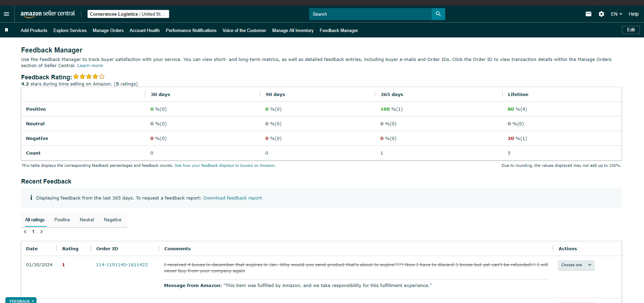Screen dimensions: 644x303
Task: Click the feedback rating stars
Action: (x=89, y=77)
